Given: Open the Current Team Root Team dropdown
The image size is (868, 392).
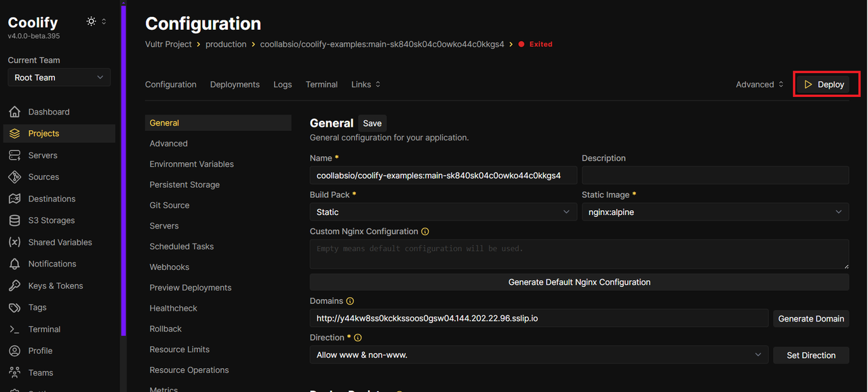Looking at the screenshot, I should tap(59, 77).
